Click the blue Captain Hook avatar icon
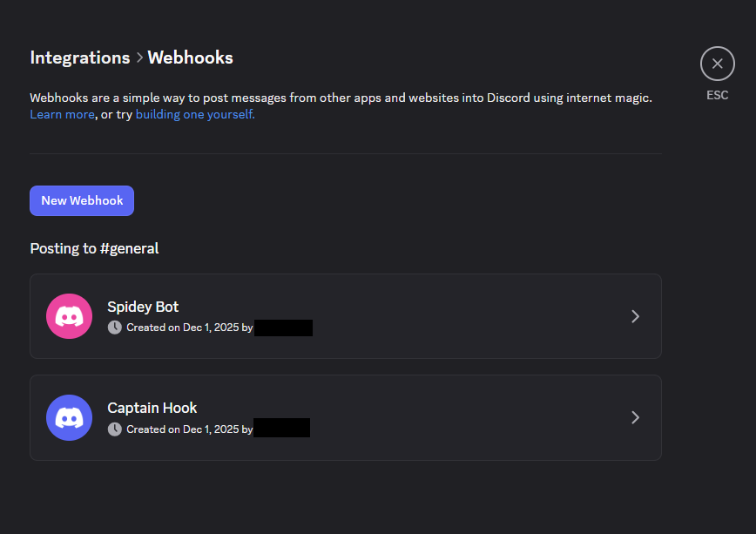756x534 pixels. (69, 417)
